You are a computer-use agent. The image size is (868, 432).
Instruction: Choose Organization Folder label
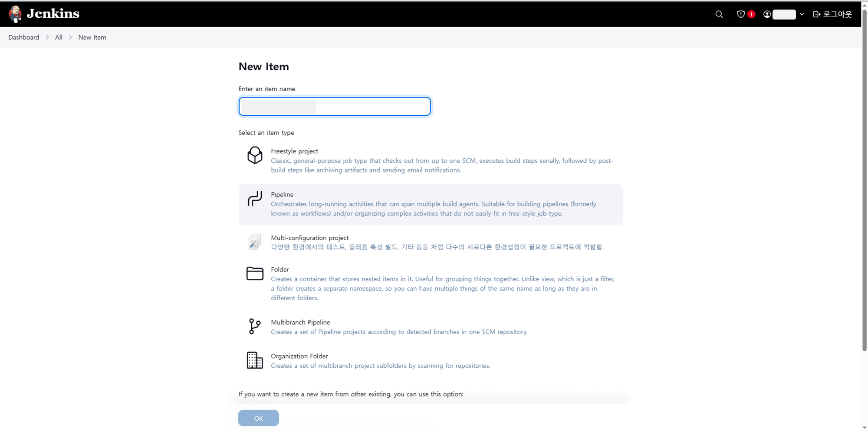(x=299, y=356)
